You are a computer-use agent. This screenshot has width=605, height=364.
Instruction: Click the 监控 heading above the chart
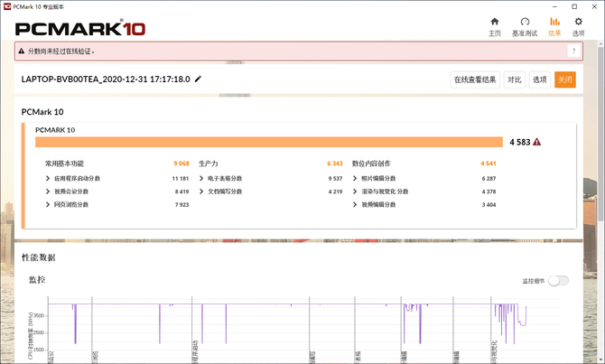click(x=37, y=280)
